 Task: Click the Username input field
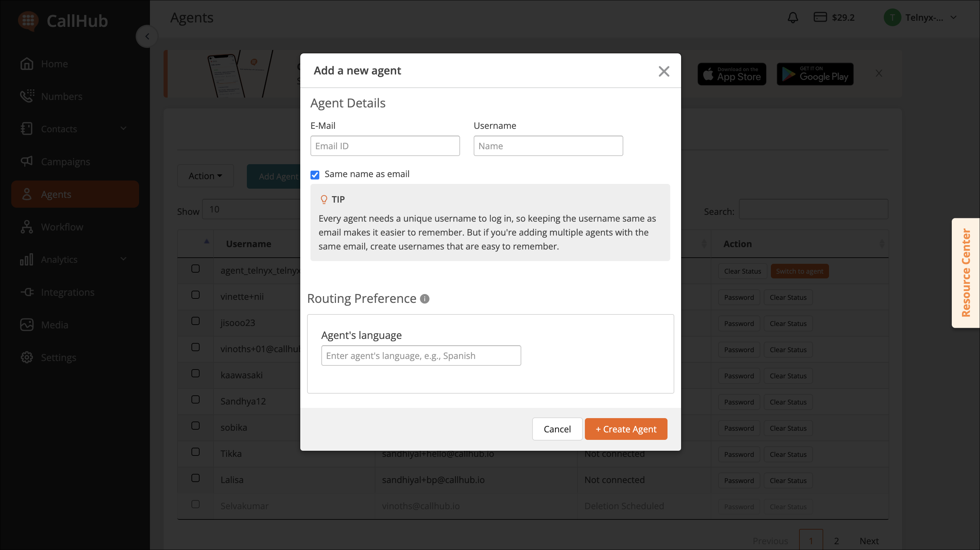548,146
